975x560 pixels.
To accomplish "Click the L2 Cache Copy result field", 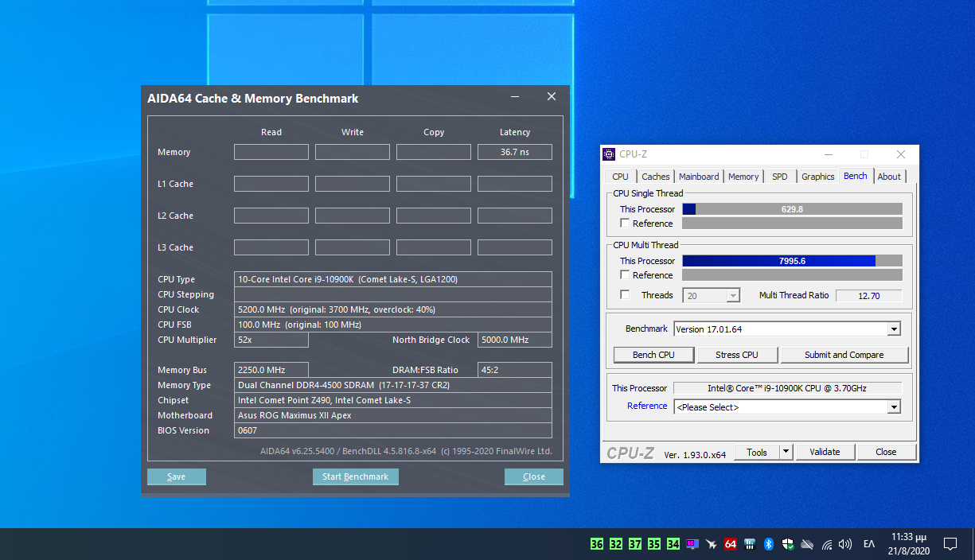I will click(434, 216).
